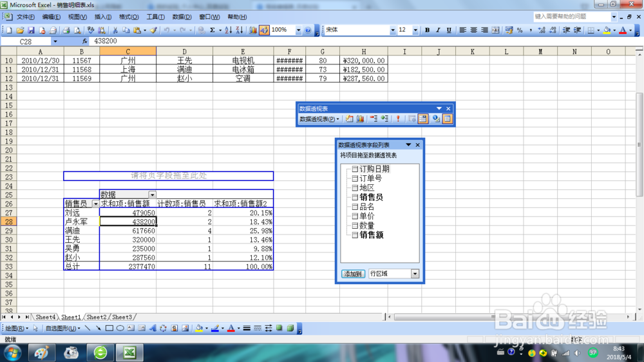Increase decimal places
This screenshot has width=644, height=362.
click(x=542, y=30)
